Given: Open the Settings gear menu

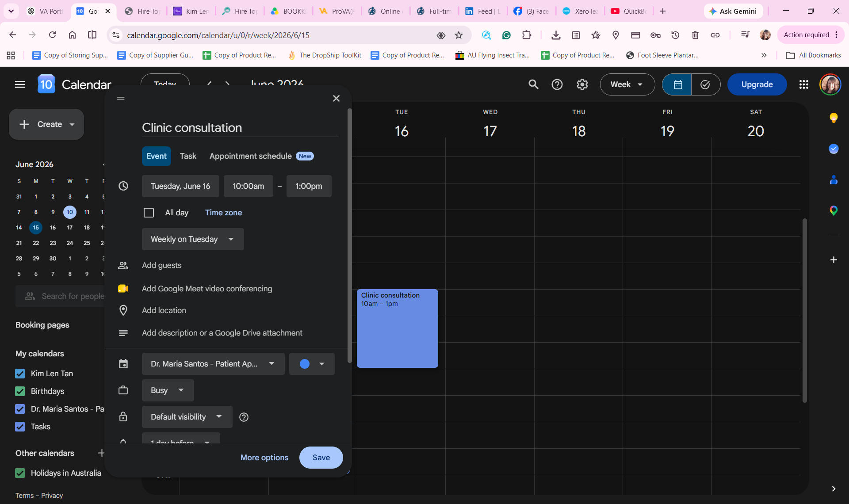Looking at the screenshot, I should (582, 84).
